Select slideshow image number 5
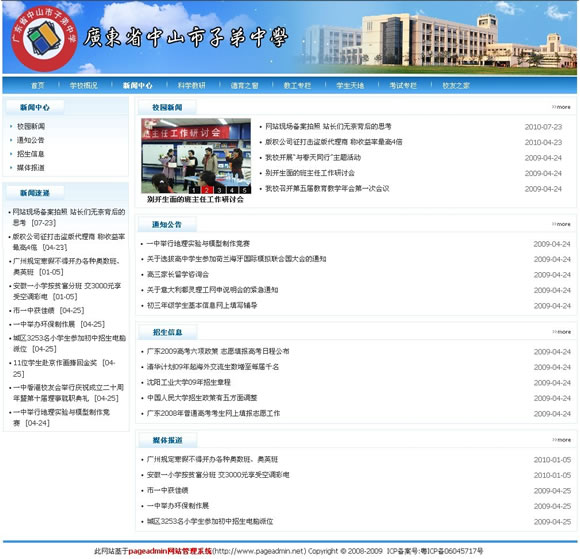 click(x=245, y=190)
